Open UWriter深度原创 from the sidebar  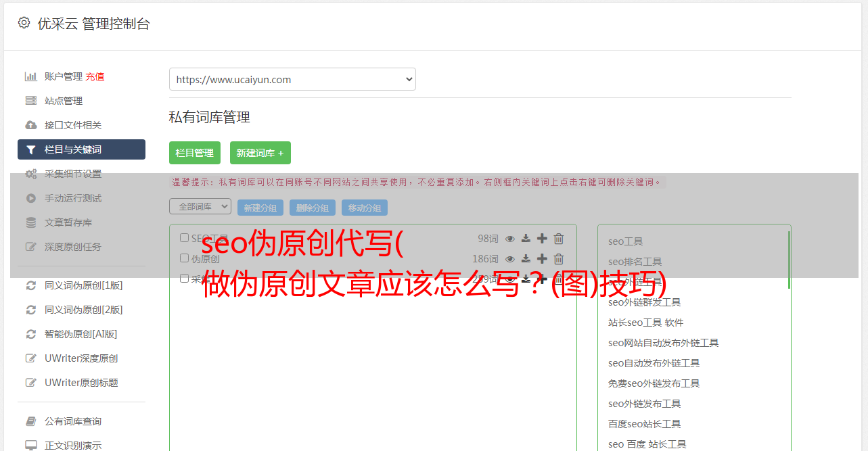pos(81,358)
